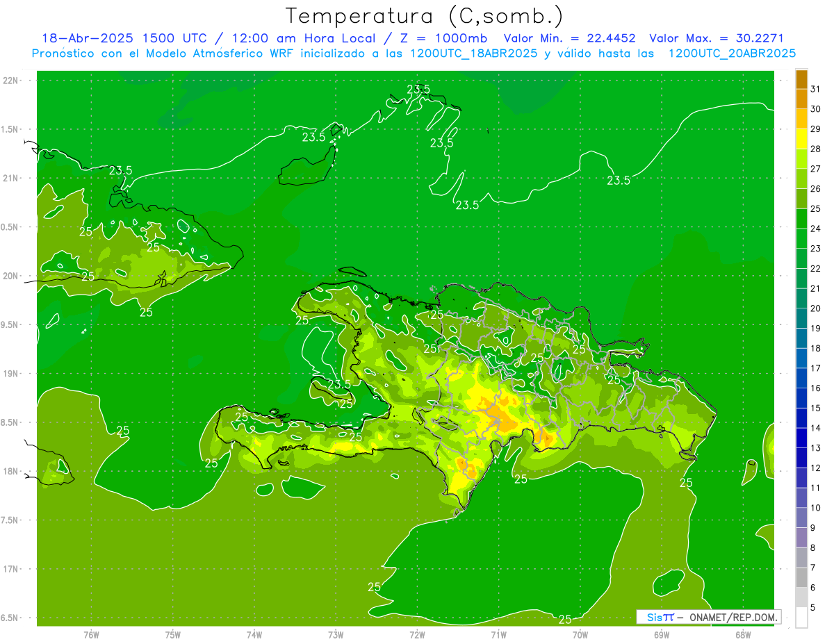Click the colorbar value label '27'
Screen dimensions: 834x644
click(815, 169)
